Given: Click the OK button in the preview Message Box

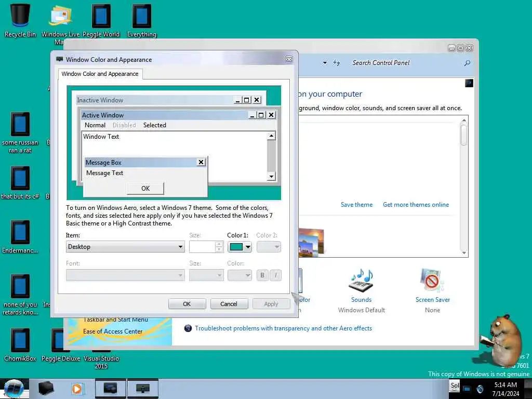Looking at the screenshot, I should (x=145, y=188).
